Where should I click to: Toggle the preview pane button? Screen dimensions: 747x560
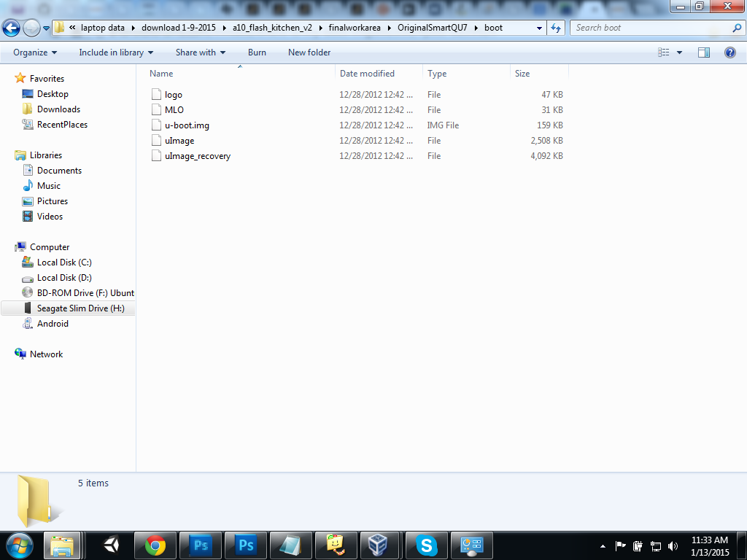click(704, 52)
